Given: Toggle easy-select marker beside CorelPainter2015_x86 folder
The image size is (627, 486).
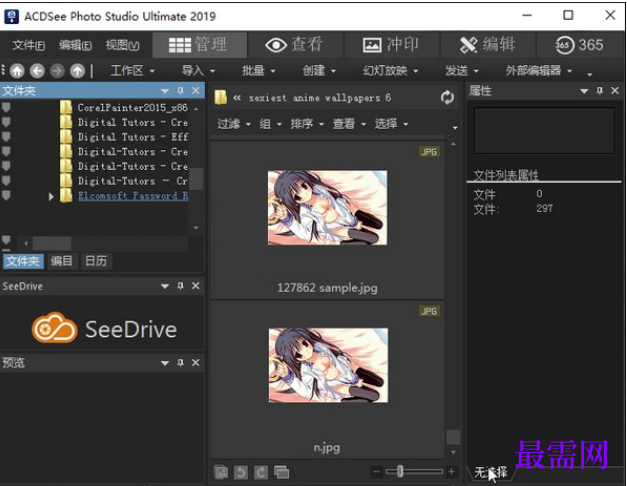Looking at the screenshot, I should point(6,107).
